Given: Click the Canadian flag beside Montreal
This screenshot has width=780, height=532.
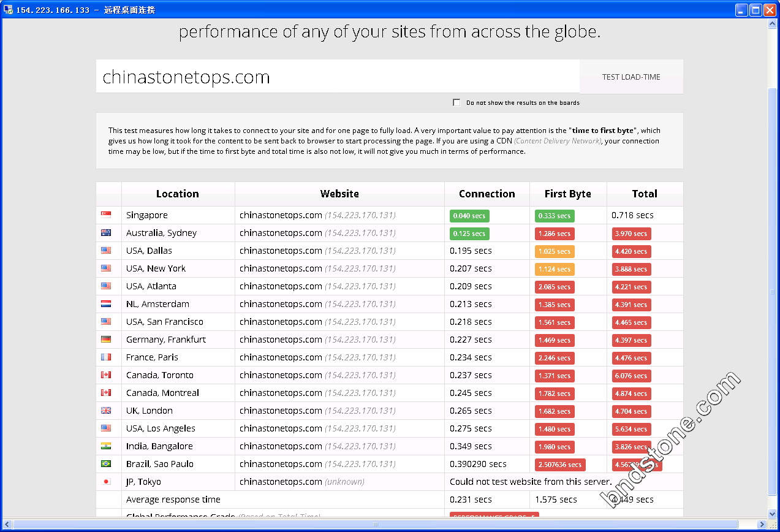Looking at the screenshot, I should tap(106, 393).
